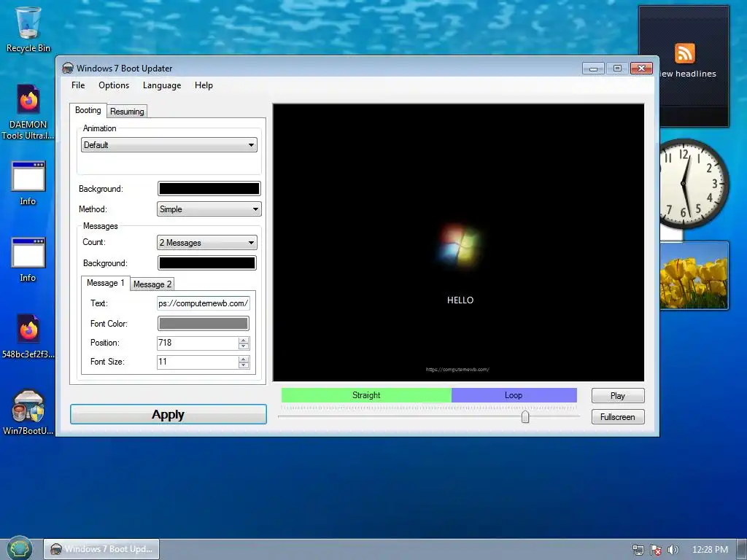Switch to the Message 2 tab
The image size is (747, 560).
152,284
